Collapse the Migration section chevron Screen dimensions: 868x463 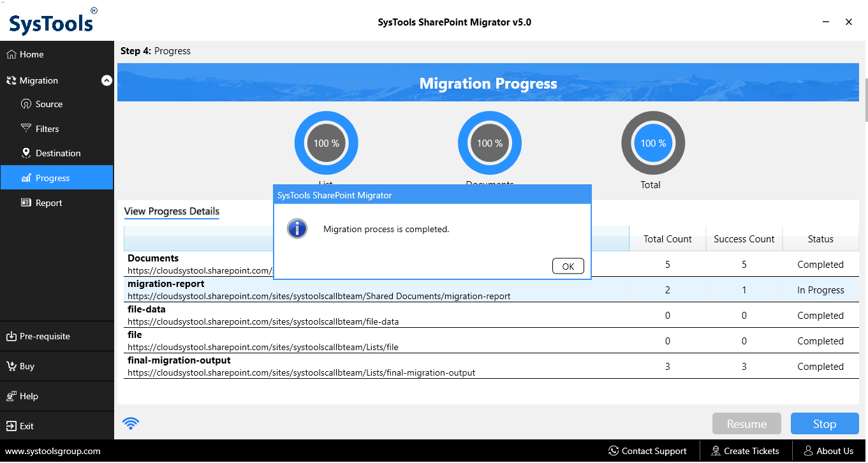tap(107, 80)
